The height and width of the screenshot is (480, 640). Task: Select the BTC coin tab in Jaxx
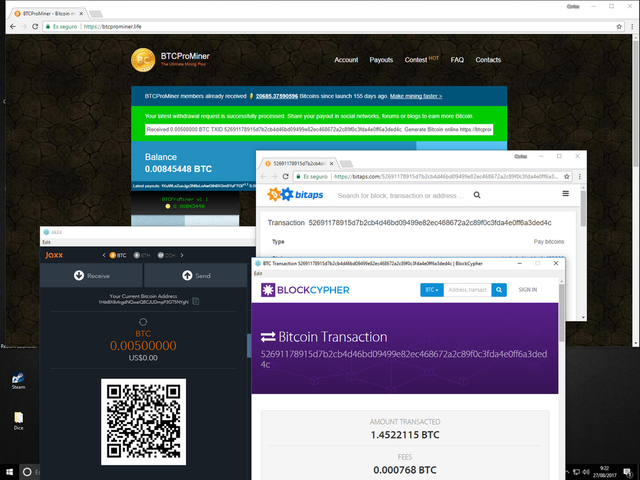tap(118, 255)
